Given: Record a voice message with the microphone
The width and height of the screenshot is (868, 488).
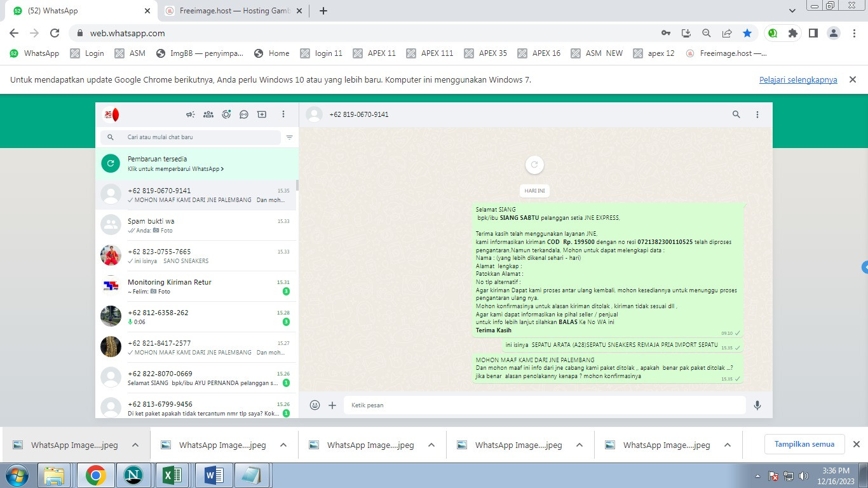Looking at the screenshot, I should pos(757,405).
